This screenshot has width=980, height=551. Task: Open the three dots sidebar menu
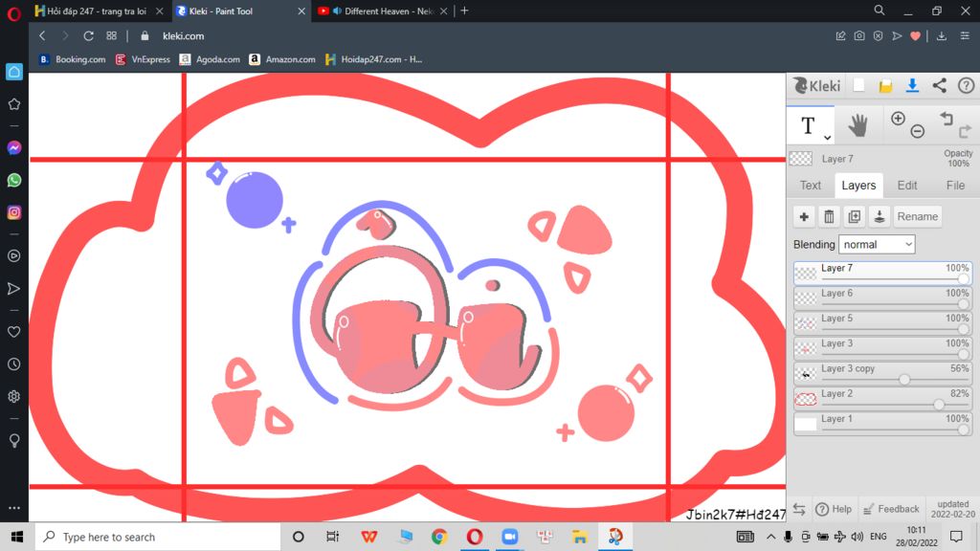(x=13, y=508)
